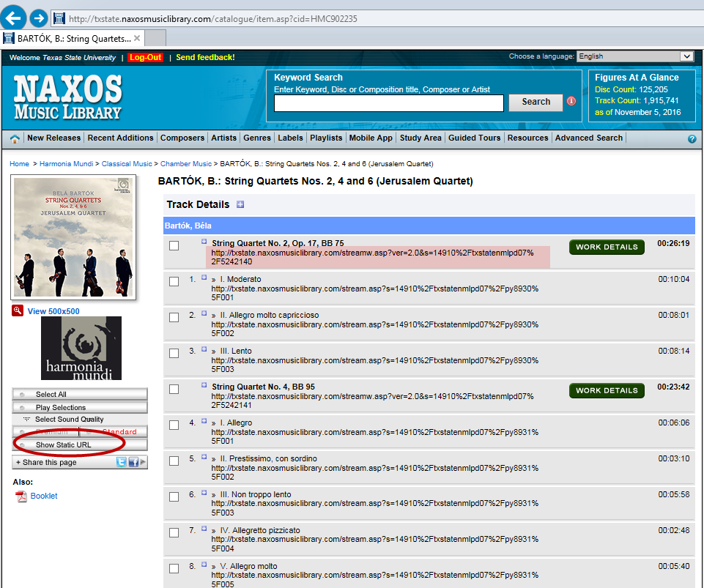Check the box for String Quartet No. 2

(x=174, y=245)
